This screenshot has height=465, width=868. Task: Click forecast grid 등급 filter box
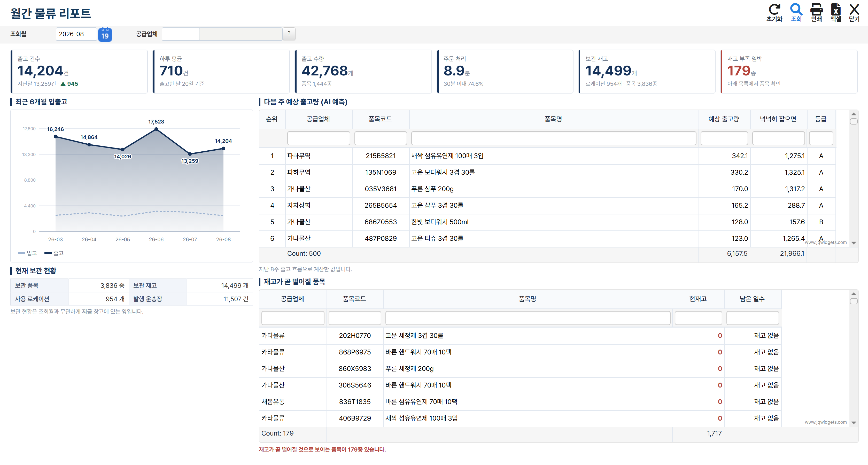pos(821,138)
